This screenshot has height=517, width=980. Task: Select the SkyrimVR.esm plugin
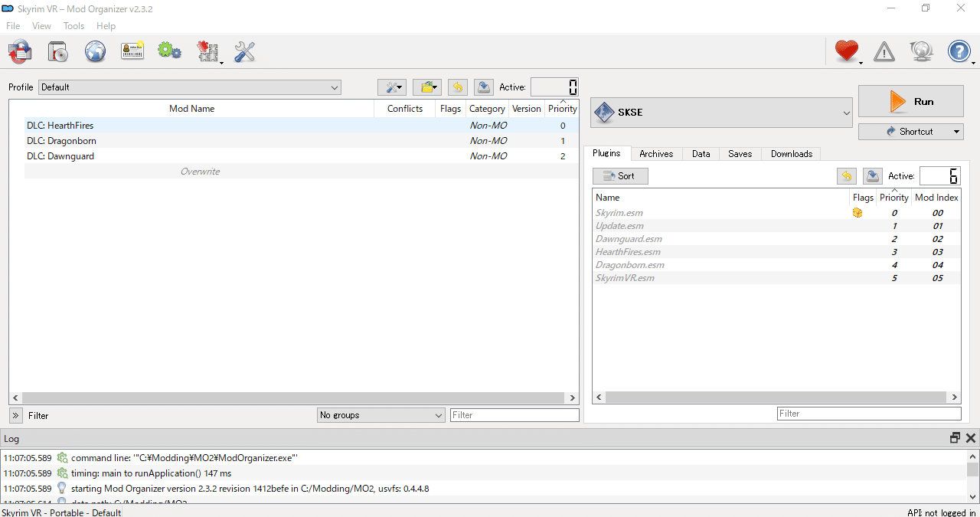click(x=776, y=278)
